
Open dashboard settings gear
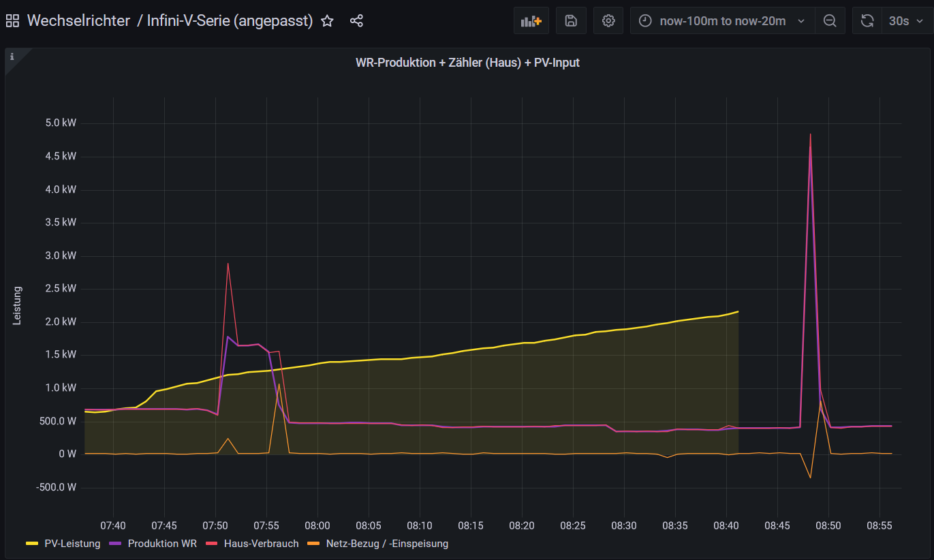pyautogui.click(x=608, y=21)
